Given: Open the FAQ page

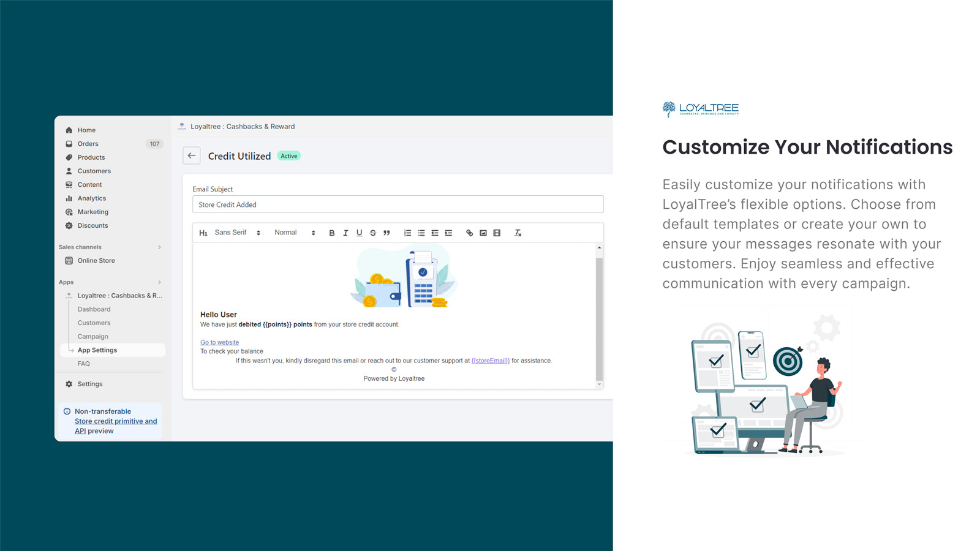Looking at the screenshot, I should tap(83, 364).
